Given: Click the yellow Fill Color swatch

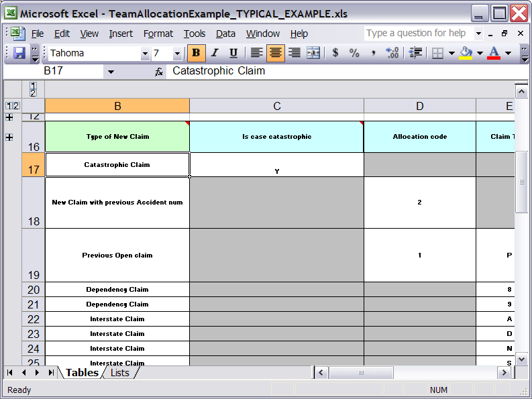Looking at the screenshot, I should tap(465, 54).
